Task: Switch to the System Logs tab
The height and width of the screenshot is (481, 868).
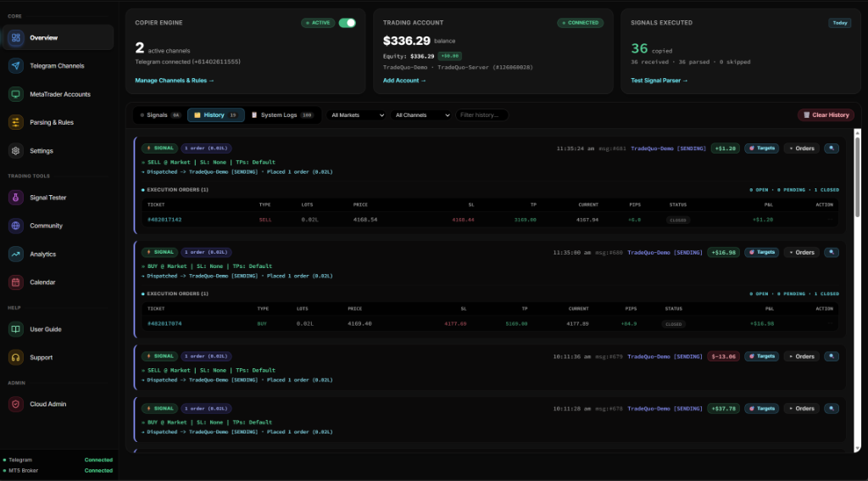Action: pos(282,115)
